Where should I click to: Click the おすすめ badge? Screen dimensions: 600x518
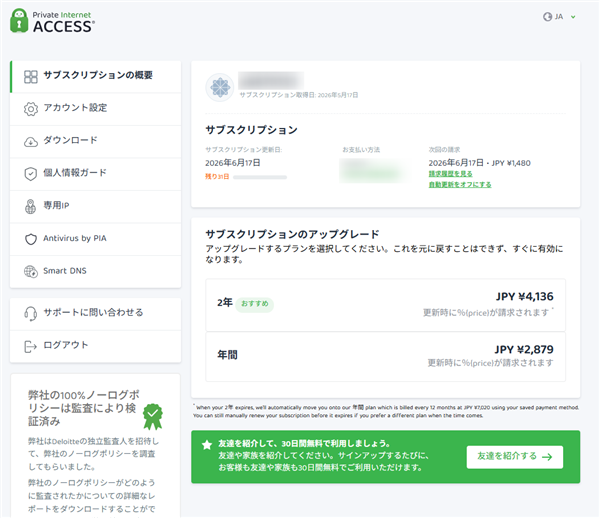pos(254,305)
